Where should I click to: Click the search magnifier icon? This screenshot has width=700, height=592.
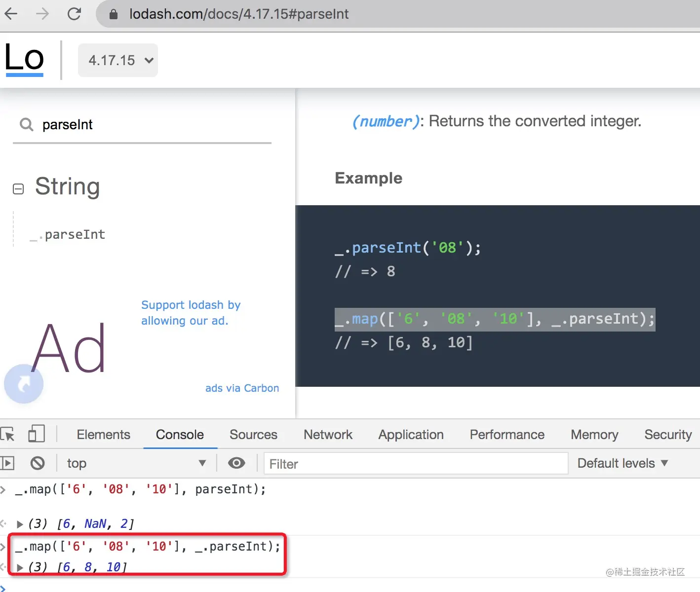point(26,124)
